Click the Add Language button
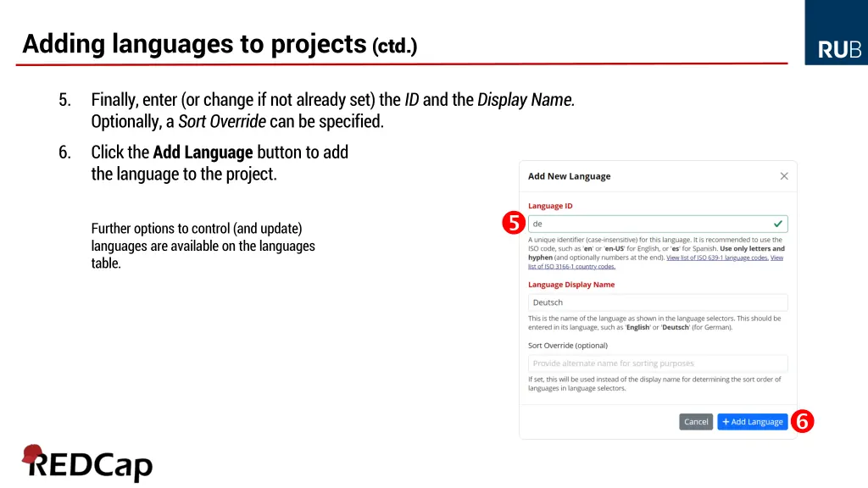Image resolution: width=868 pixels, height=488 pixels. (x=752, y=422)
